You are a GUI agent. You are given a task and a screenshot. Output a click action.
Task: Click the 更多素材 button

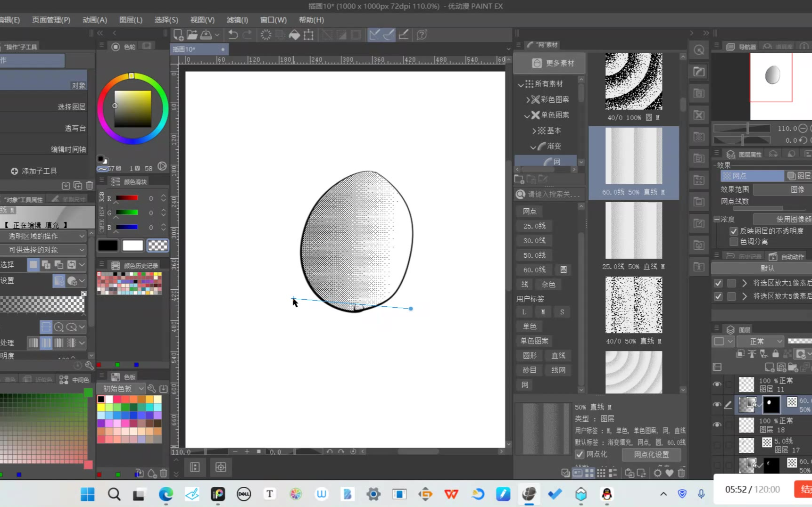coord(550,63)
